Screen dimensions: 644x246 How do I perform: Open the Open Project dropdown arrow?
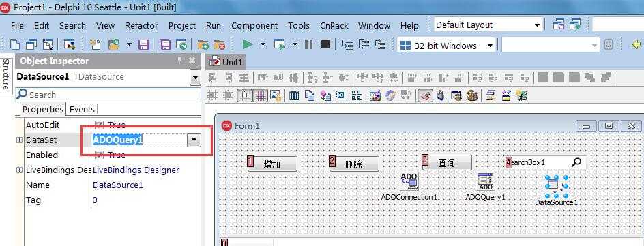(130, 44)
